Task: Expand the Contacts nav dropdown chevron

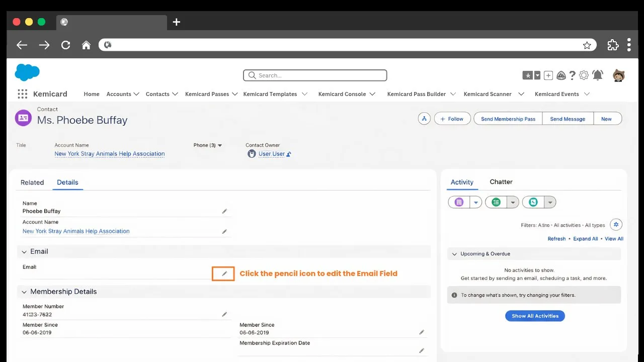Action: click(175, 94)
